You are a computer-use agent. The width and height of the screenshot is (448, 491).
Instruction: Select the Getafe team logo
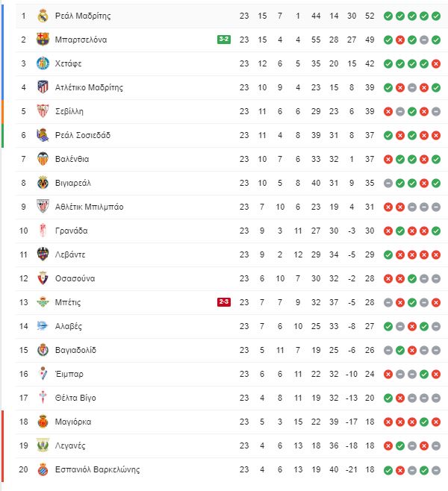(43, 63)
